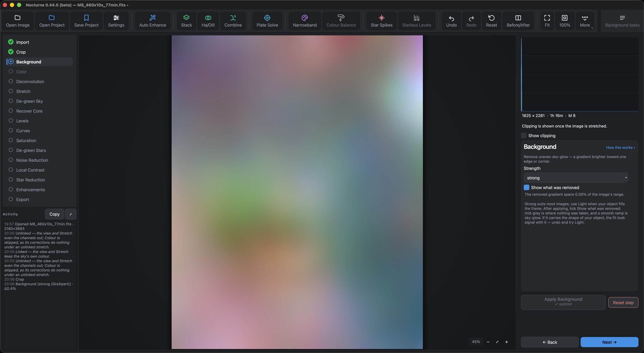Open the Ha/OIII tool
Screen dimensions: 644x353
(x=208, y=21)
